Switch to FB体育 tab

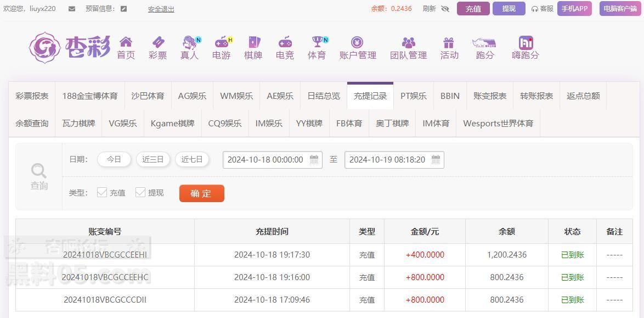(349, 124)
